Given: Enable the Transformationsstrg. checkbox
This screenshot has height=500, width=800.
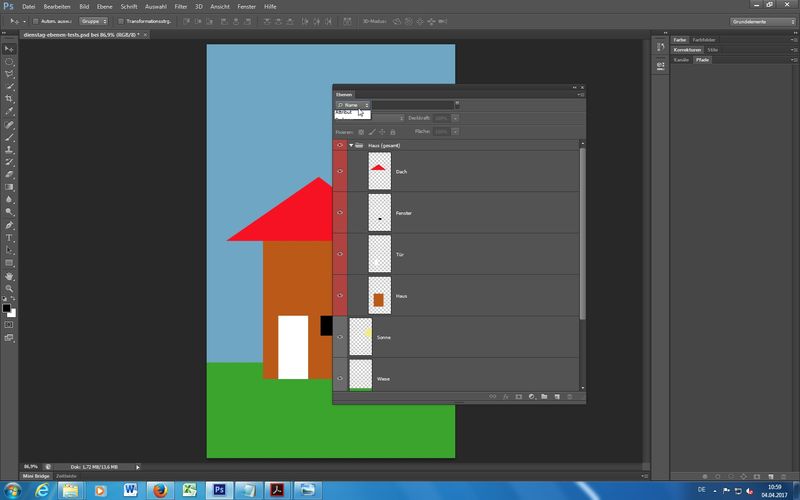Looking at the screenshot, I should [121, 20].
